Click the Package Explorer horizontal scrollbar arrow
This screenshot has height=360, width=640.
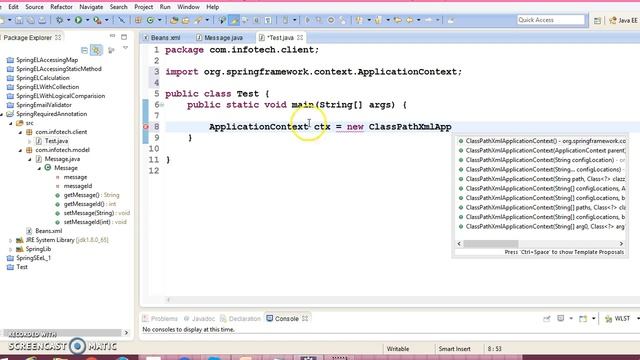[x=126, y=333]
